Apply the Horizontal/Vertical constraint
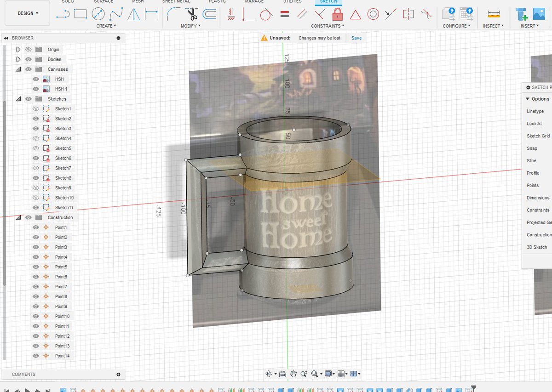Screen dimensions: 552x392 232,14
